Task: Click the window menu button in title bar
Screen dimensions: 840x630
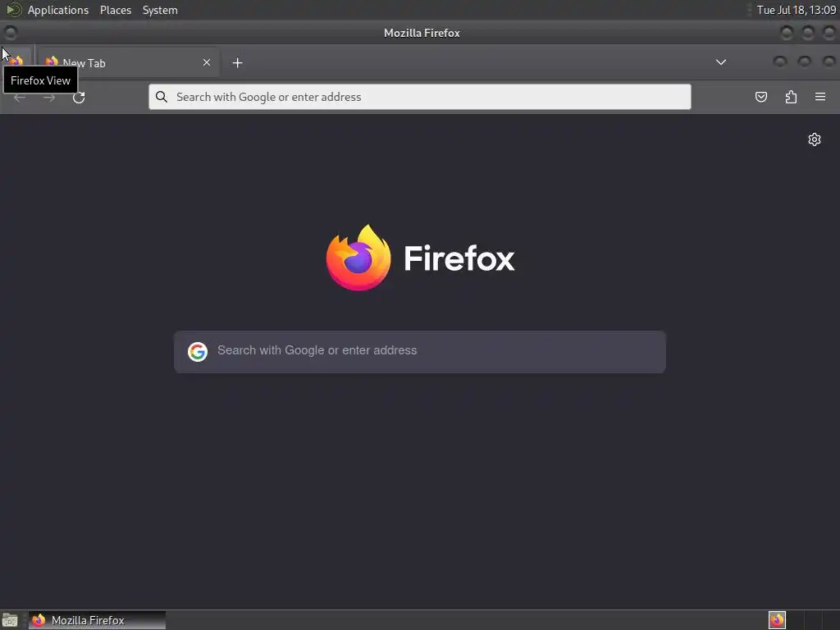Action: coord(10,33)
